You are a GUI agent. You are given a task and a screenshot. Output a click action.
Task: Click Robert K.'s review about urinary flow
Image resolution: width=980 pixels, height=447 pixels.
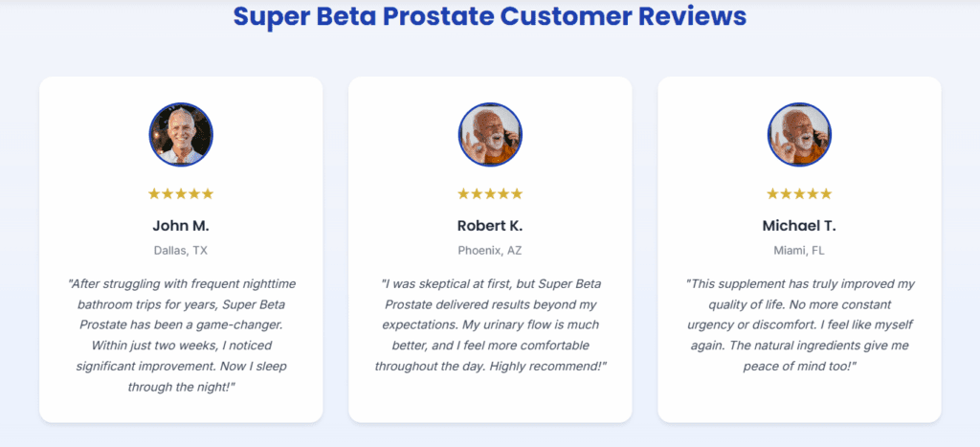[x=490, y=325]
